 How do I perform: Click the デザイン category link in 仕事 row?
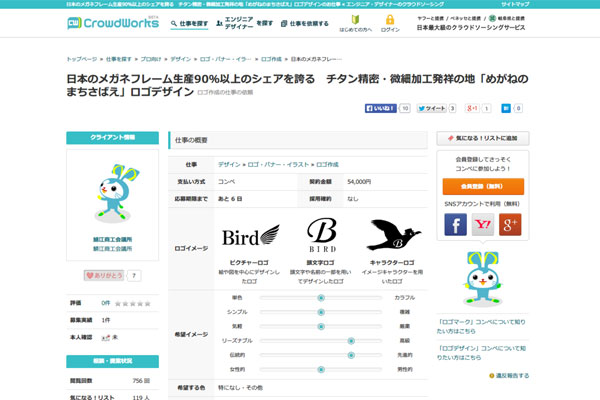229,165
